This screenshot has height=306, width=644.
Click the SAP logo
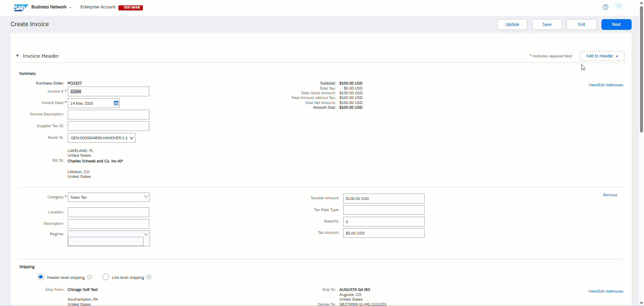click(x=21, y=7)
